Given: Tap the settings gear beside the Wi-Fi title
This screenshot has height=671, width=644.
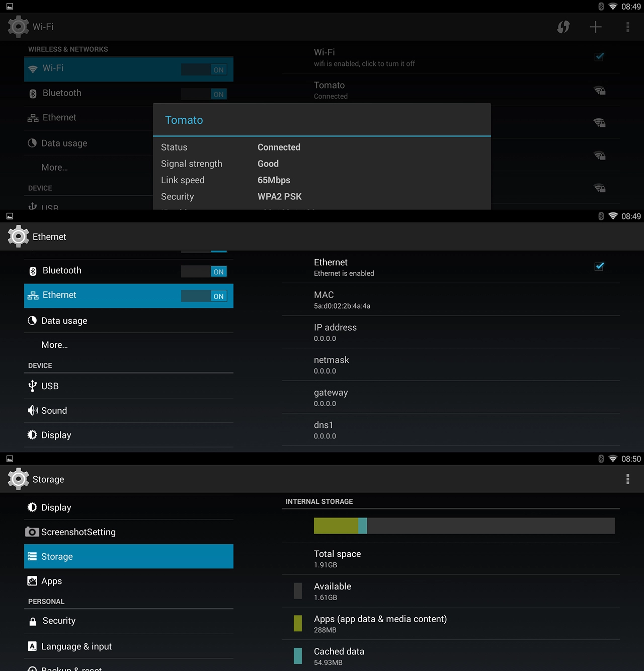Looking at the screenshot, I should point(19,27).
